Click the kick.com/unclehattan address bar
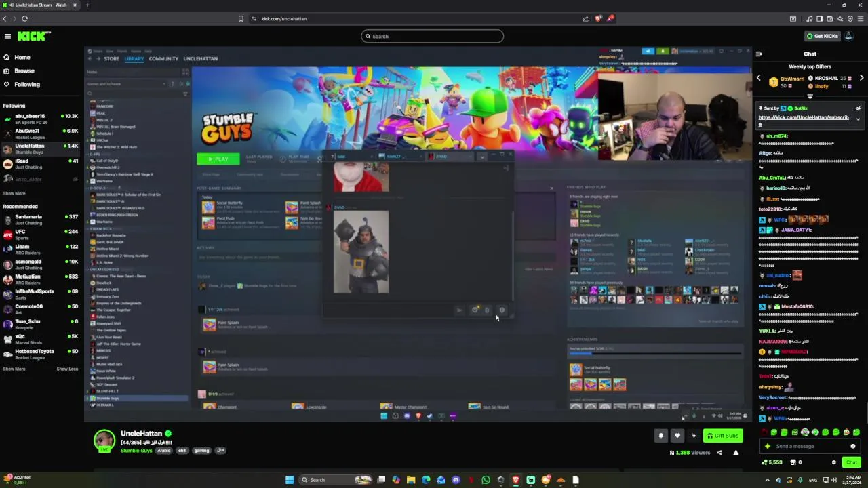The height and width of the screenshot is (488, 868). pos(284,19)
